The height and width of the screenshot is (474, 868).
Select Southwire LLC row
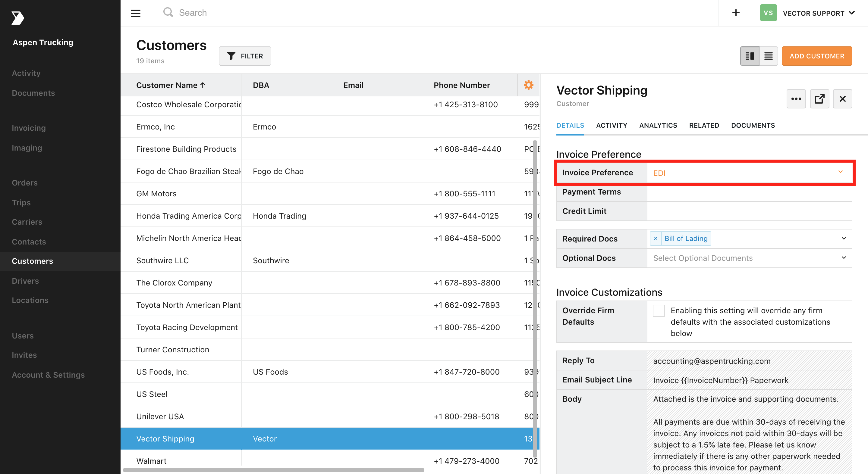[330, 260]
